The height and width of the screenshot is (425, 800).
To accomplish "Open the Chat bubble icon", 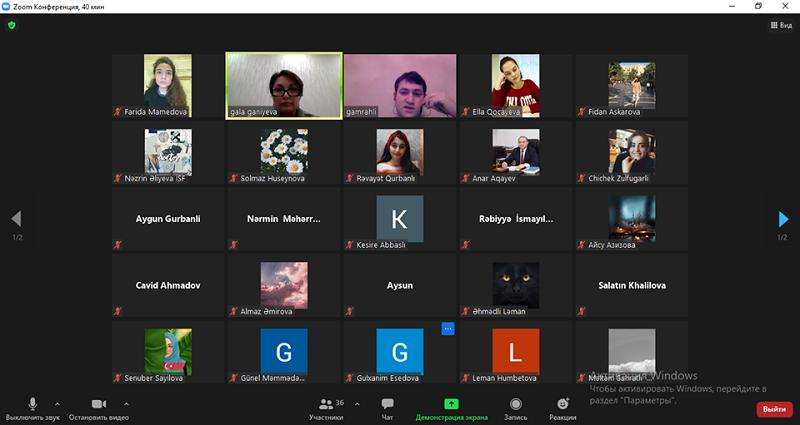I will pos(387,404).
